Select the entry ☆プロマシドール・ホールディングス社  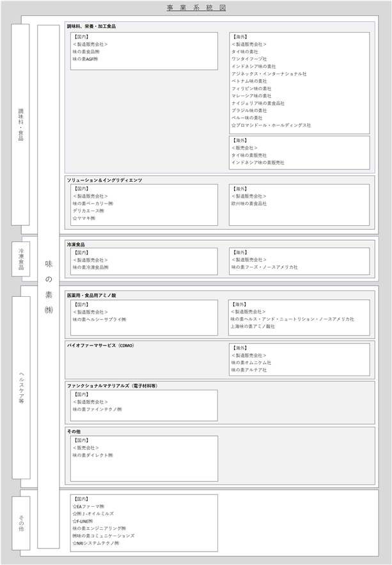(x=271, y=125)
